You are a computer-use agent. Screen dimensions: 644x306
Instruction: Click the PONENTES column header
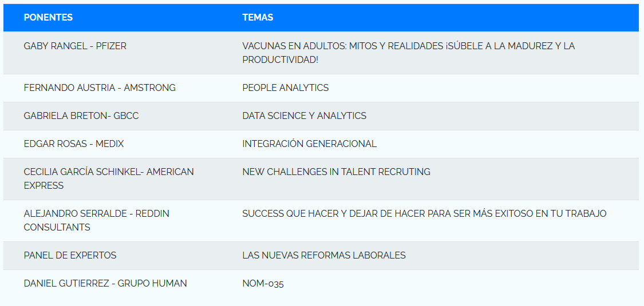[x=48, y=17]
